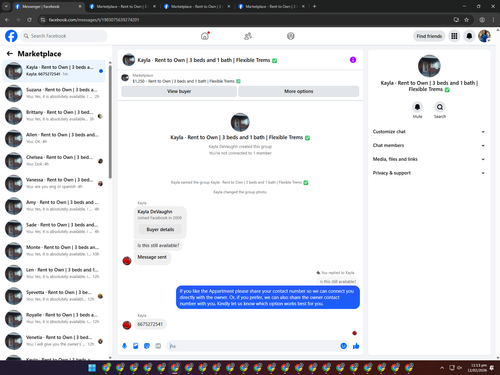Click the Marketplace back arrow
Screen dimensions: 500x375
10,54
